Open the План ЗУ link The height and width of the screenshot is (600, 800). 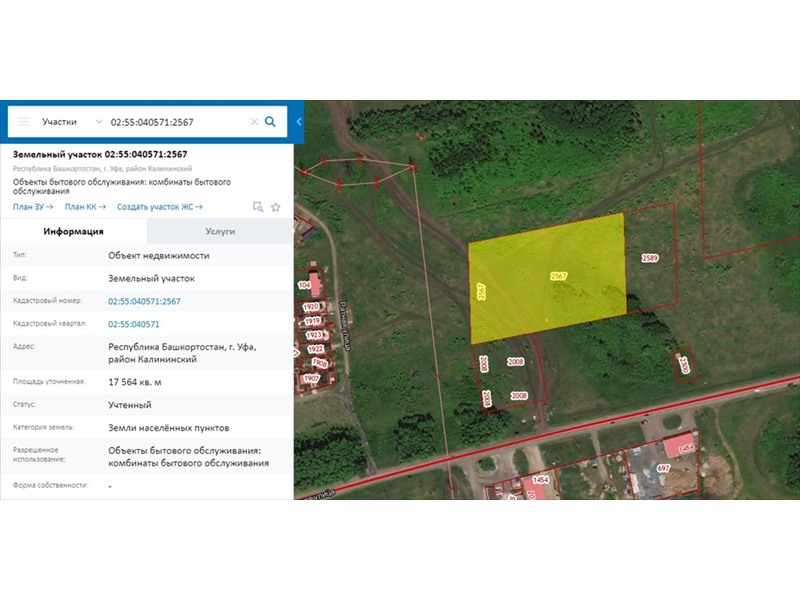pyautogui.click(x=33, y=207)
